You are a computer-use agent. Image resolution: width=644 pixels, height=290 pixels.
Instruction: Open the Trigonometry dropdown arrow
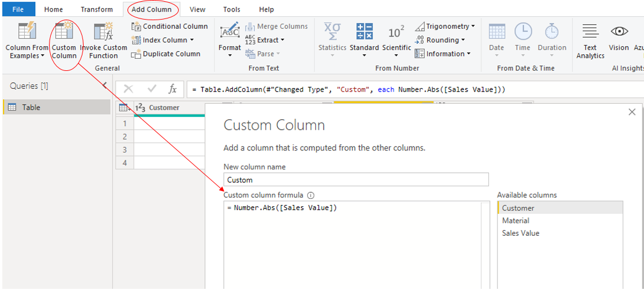(x=473, y=27)
